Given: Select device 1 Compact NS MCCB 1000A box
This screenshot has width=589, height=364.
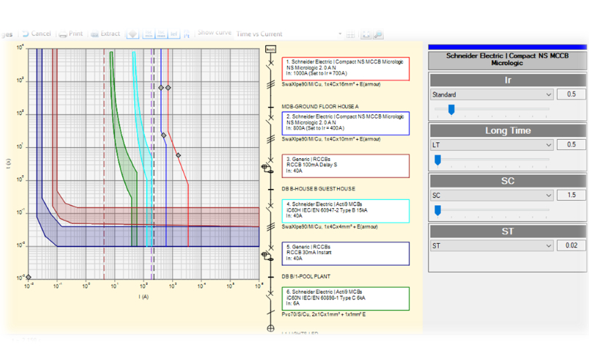Looking at the screenshot, I should click(346, 69).
